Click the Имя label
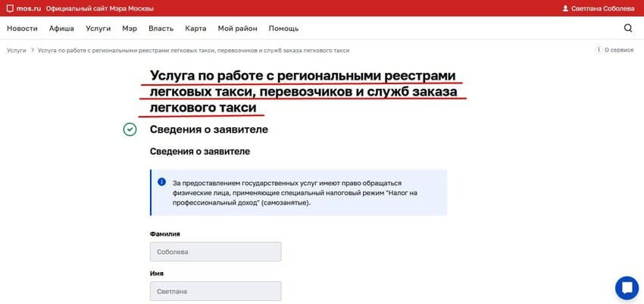This screenshot has height=304, width=644. coord(157,273)
